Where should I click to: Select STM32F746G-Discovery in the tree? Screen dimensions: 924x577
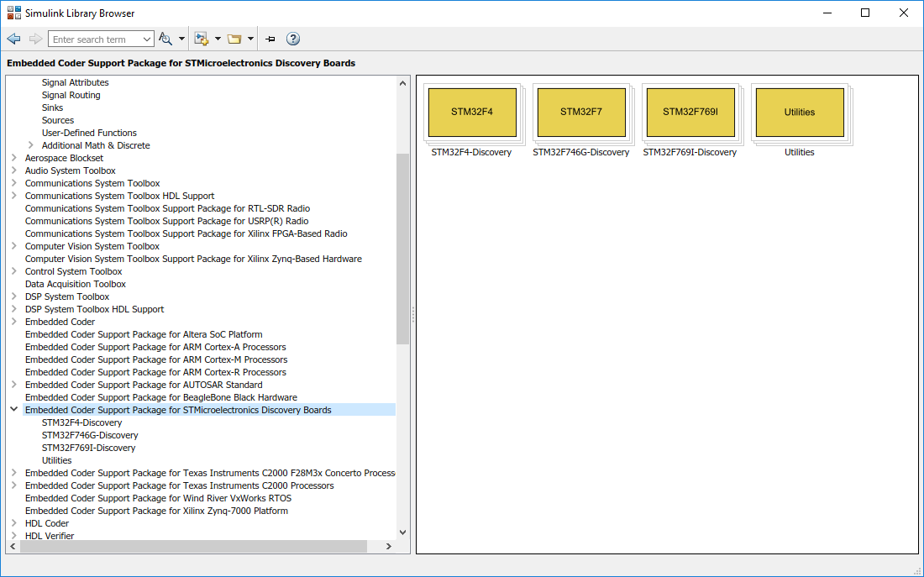pyautogui.click(x=90, y=435)
